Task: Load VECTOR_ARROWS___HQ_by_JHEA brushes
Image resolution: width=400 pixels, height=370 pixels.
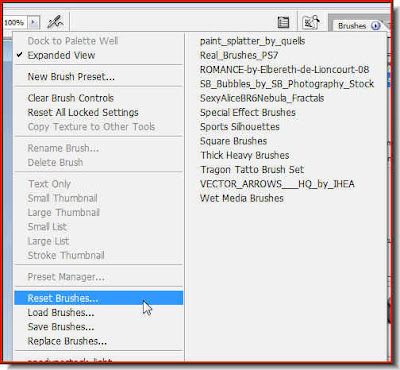Action: [277, 184]
